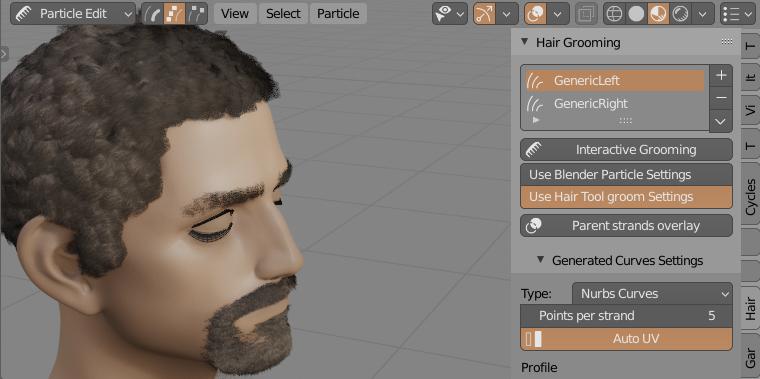Click the Interactive Grooming comb icon
Viewport: 760px width, 379px height.
pyautogui.click(x=534, y=150)
